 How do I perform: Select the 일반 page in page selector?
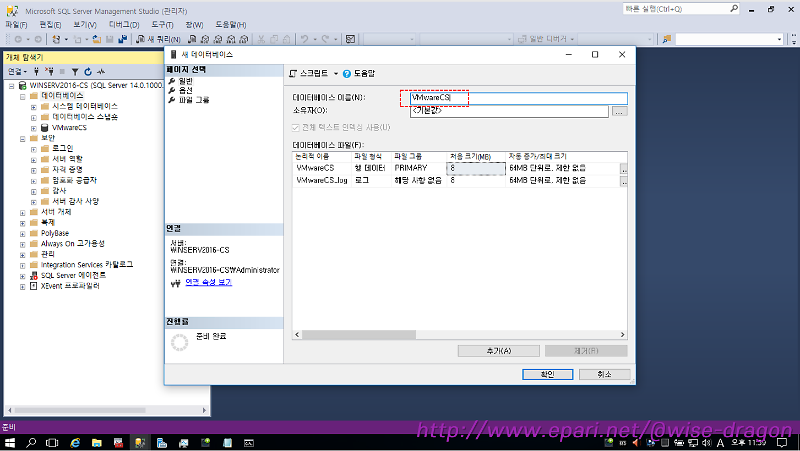(x=186, y=81)
